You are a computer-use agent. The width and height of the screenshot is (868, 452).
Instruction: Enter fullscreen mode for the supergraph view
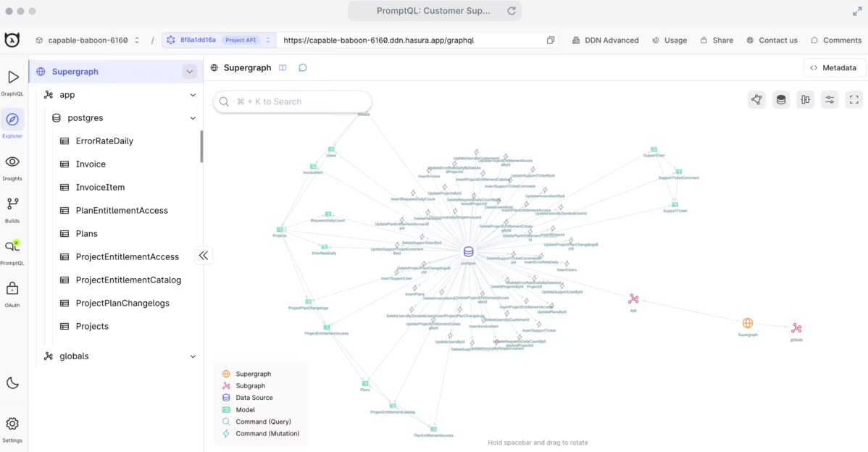coord(854,99)
